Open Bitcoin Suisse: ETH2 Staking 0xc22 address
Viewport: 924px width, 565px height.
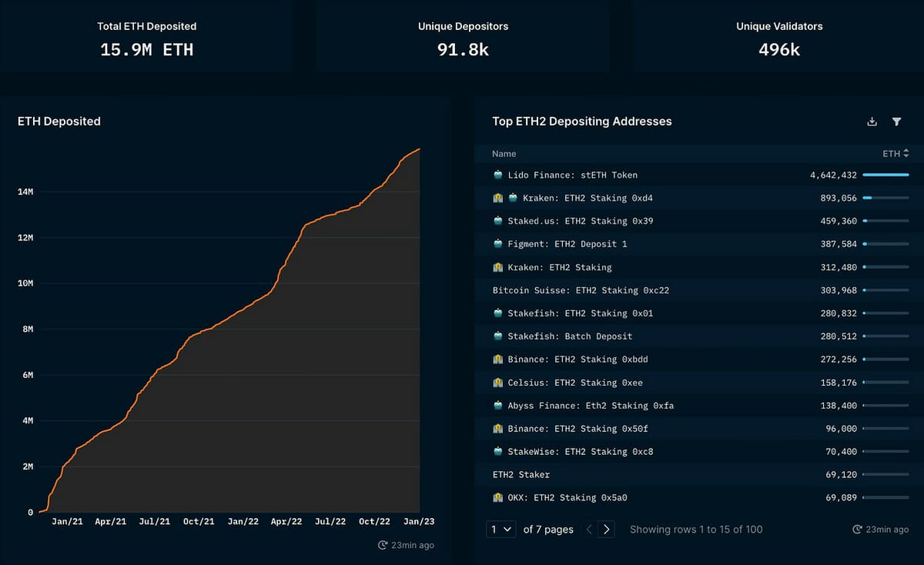point(581,290)
